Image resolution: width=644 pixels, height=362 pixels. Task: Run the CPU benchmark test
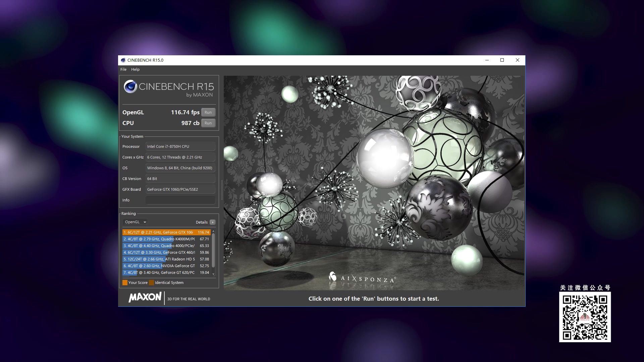pos(208,123)
